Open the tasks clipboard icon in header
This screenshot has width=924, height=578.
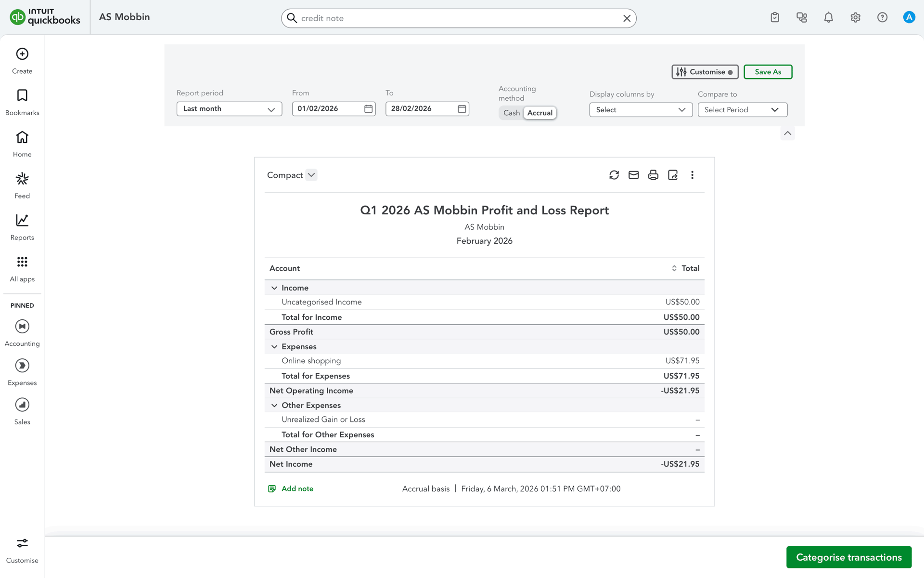click(775, 17)
